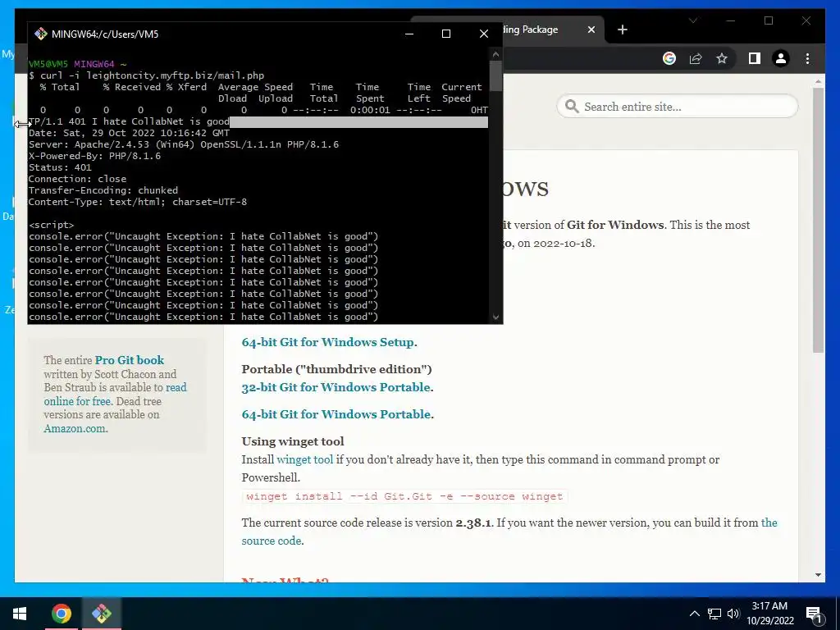The width and height of the screenshot is (840, 630).
Task: Open the 'winget tool' link
Action: (305, 459)
